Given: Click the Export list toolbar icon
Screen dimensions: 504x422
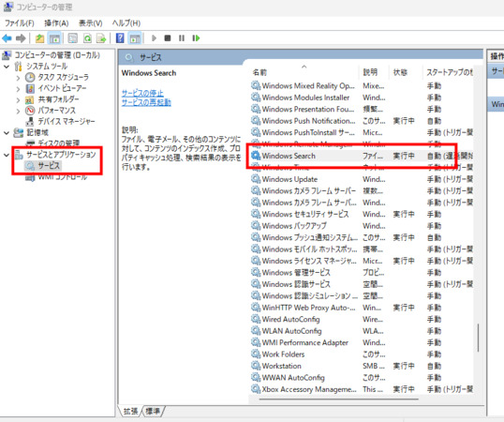Looking at the screenshot, I should click(x=101, y=38).
